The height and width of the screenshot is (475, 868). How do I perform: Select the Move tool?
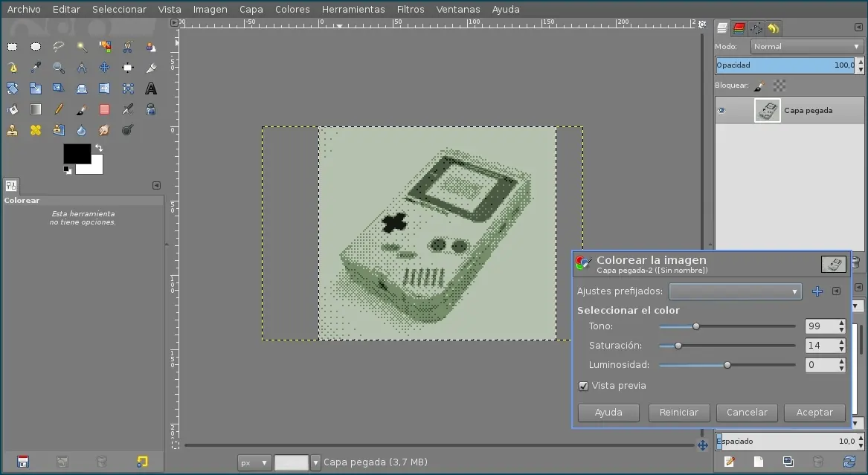pos(105,68)
